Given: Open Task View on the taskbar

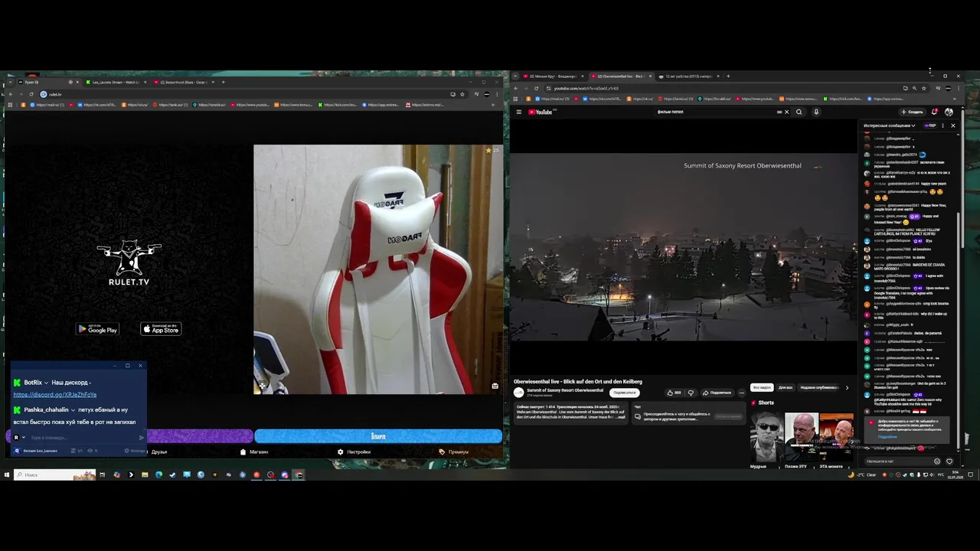Looking at the screenshot, I should (103, 474).
